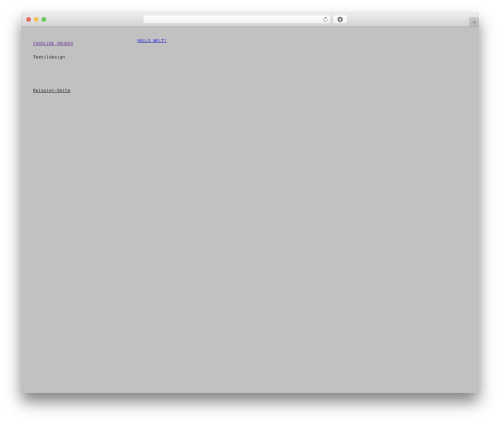Click the Textildesign tagline text

tap(49, 57)
